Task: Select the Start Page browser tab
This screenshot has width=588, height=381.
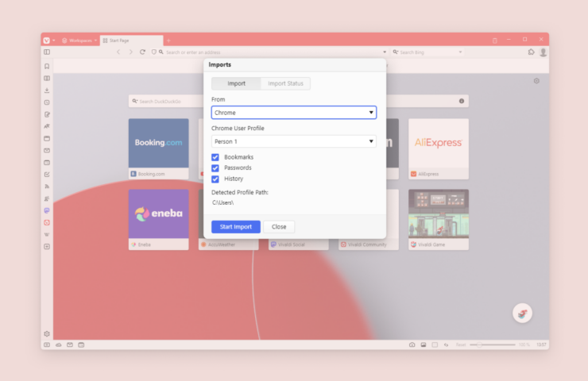Action: click(131, 40)
